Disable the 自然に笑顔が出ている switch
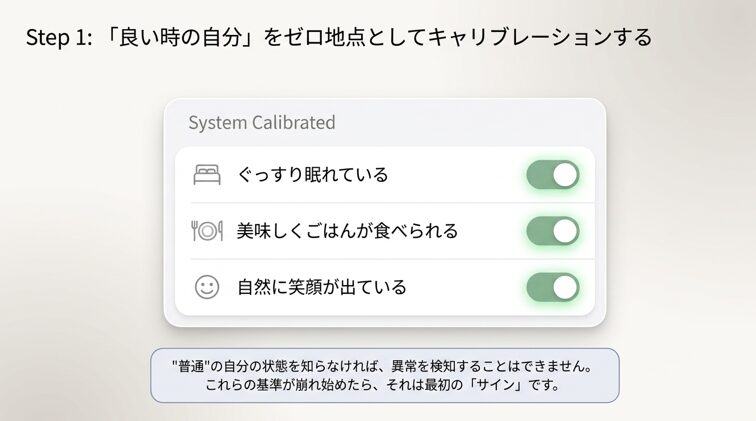The height and width of the screenshot is (421, 756). pos(553,287)
